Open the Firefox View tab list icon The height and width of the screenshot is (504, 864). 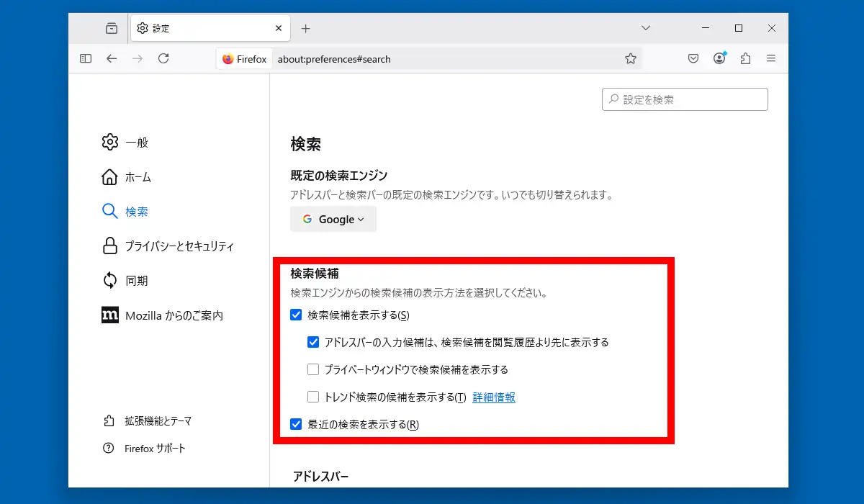tap(111, 29)
